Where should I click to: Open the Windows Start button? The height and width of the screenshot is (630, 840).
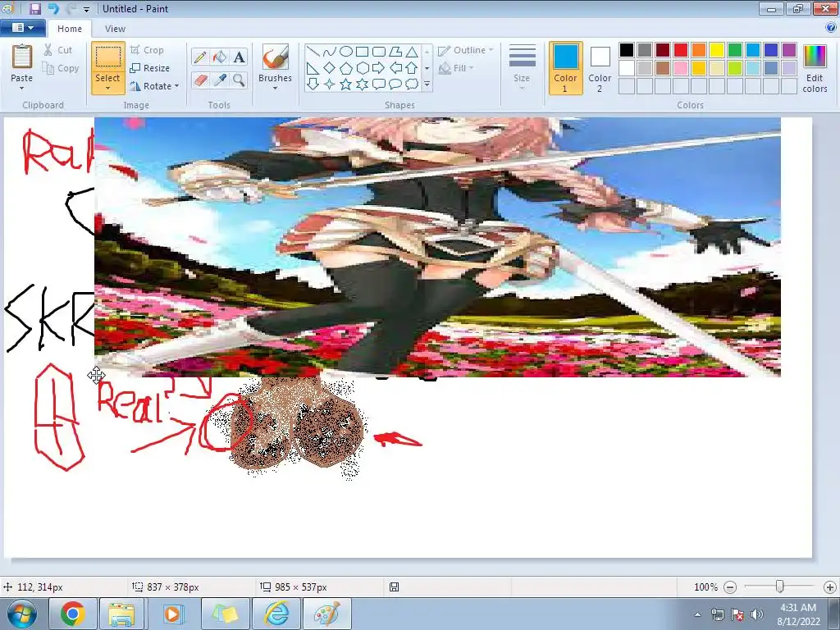22,614
